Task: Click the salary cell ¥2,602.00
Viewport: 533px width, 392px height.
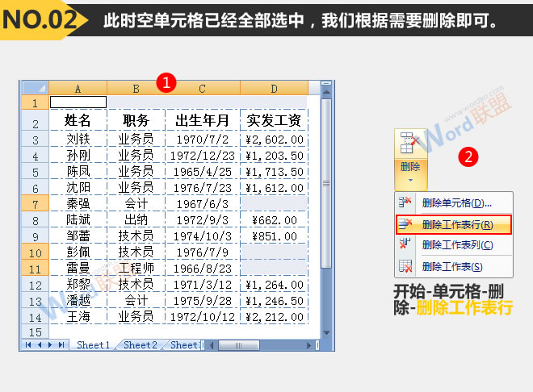Action: [x=274, y=140]
